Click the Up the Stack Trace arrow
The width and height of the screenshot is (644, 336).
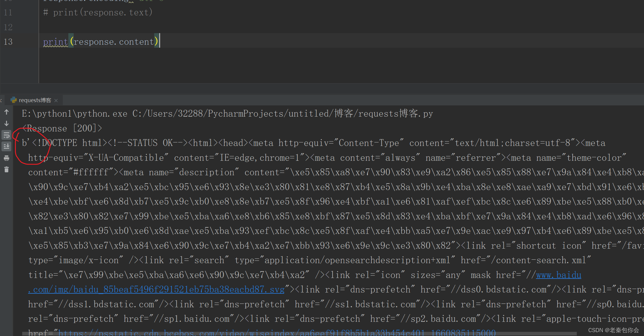(7, 112)
